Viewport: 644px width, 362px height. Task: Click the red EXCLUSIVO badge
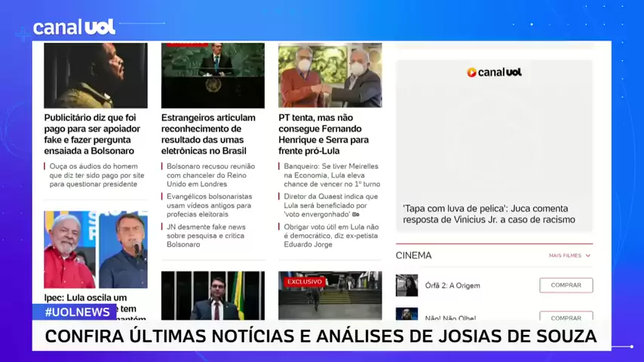[305, 281]
